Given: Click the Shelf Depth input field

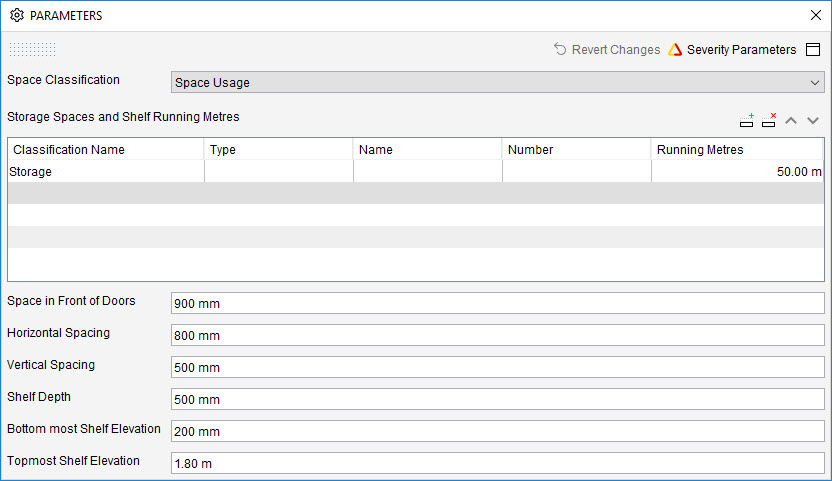Looking at the screenshot, I should [x=497, y=399].
